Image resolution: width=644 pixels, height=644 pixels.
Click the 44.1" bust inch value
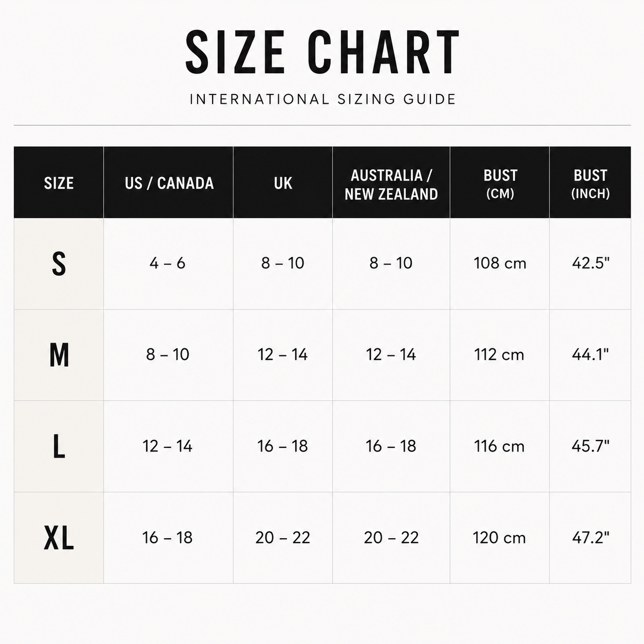[x=591, y=354]
